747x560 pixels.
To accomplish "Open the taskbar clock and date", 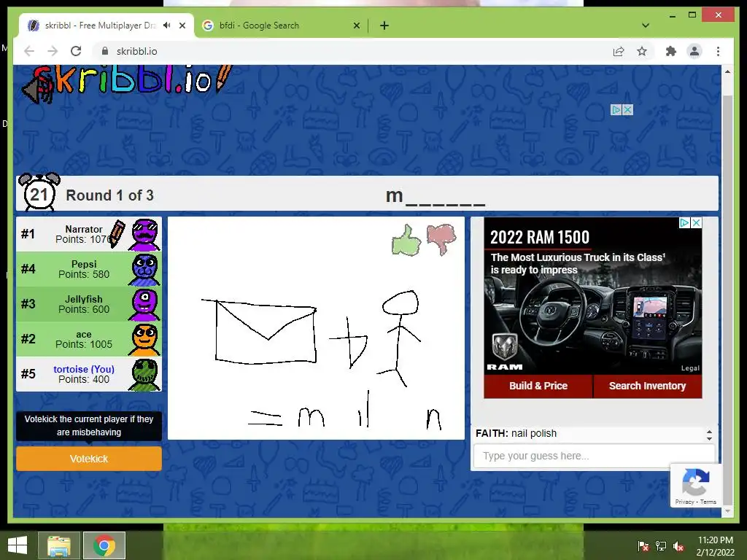I will (716, 546).
